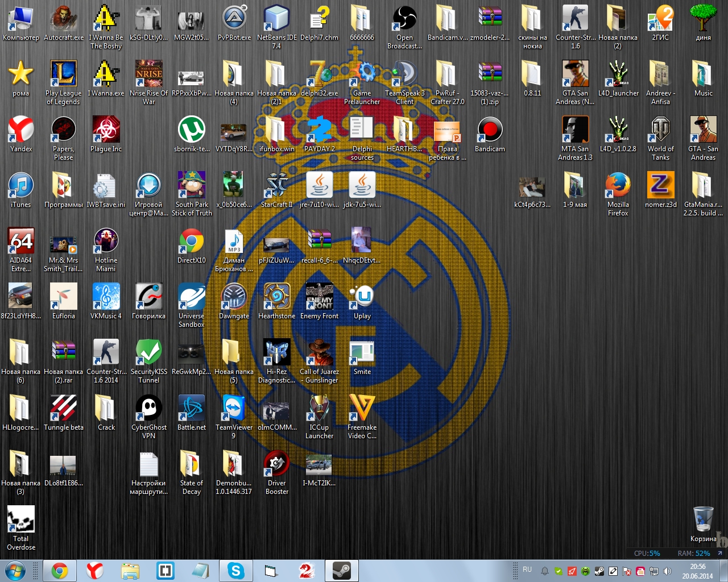Launch TeamViewer 9 from the desktop

click(x=234, y=417)
